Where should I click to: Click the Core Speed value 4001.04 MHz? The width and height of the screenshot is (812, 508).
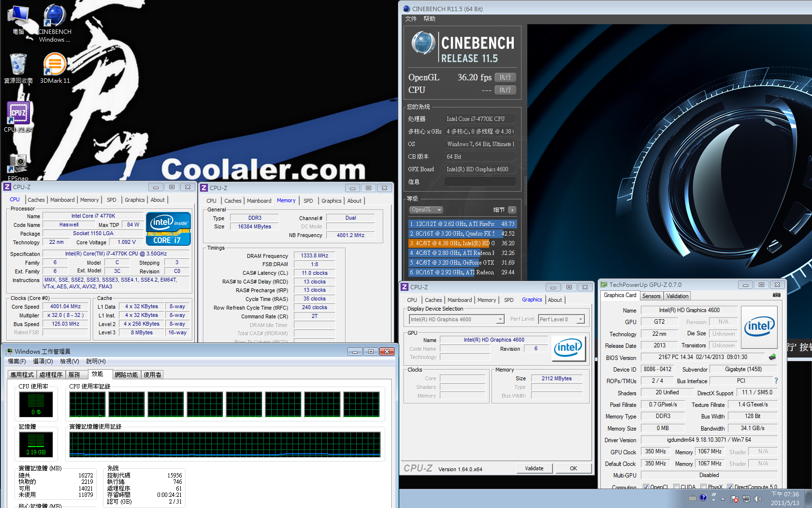coord(65,306)
